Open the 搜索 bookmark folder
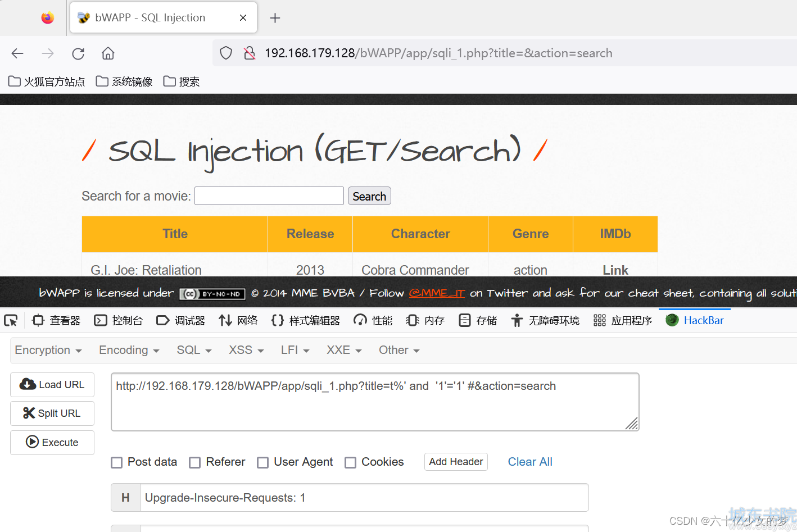Viewport: 797px width, 532px height. tap(182, 81)
